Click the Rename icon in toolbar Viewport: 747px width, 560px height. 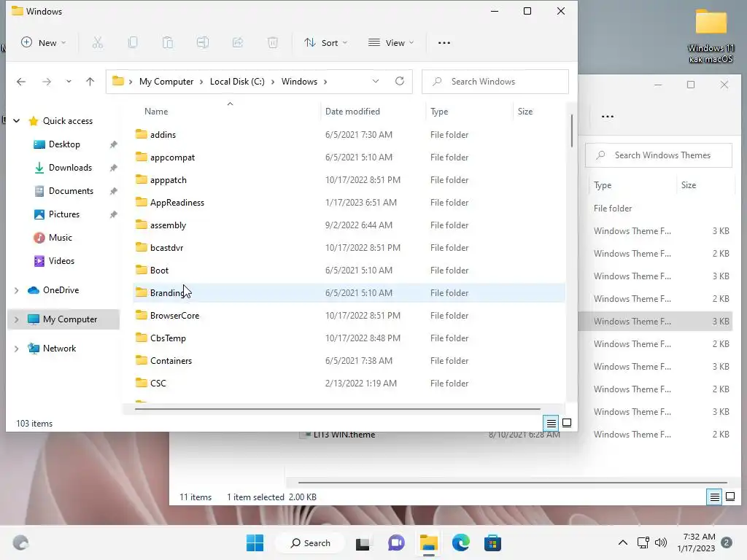(203, 43)
